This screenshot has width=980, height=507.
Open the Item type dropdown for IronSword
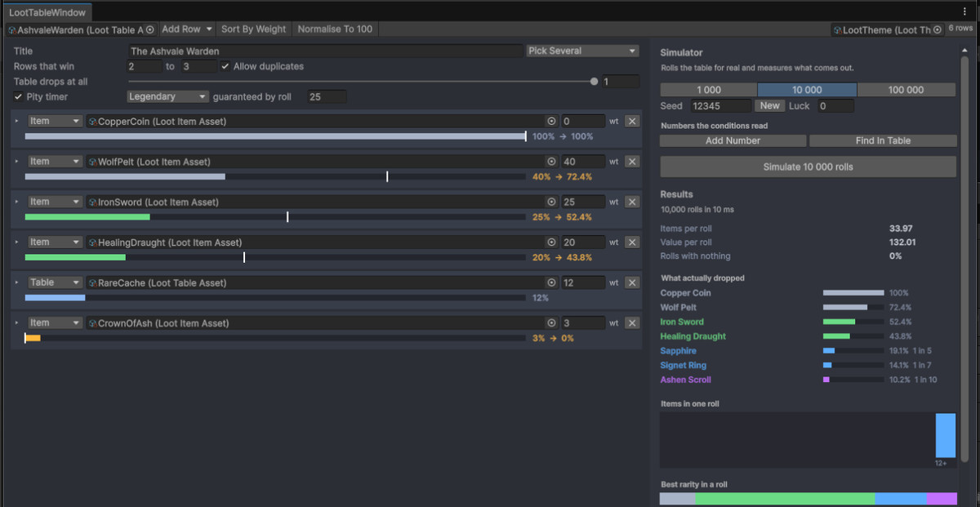click(55, 202)
